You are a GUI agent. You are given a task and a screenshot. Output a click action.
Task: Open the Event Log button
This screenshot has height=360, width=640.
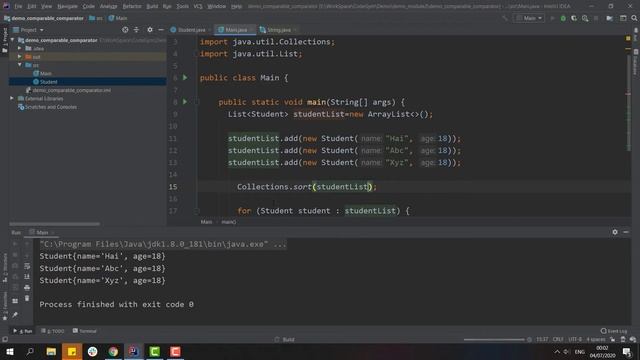tap(614, 331)
